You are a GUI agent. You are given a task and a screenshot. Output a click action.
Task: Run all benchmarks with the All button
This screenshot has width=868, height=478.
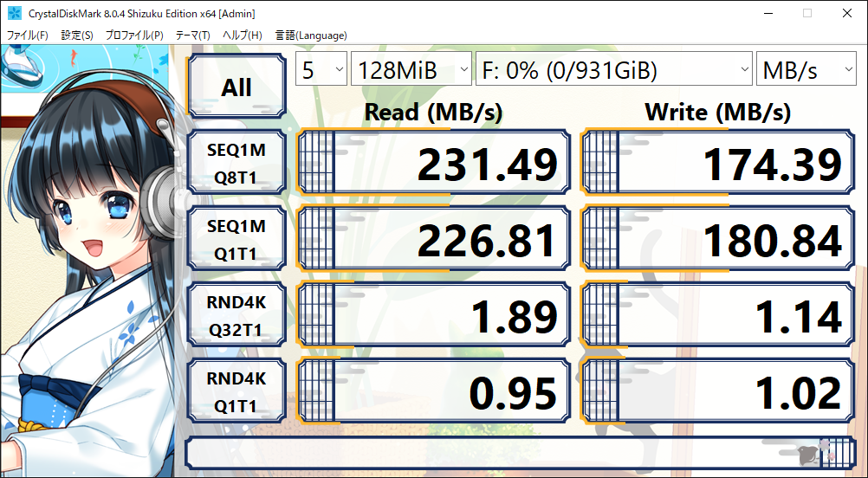pyautogui.click(x=237, y=87)
